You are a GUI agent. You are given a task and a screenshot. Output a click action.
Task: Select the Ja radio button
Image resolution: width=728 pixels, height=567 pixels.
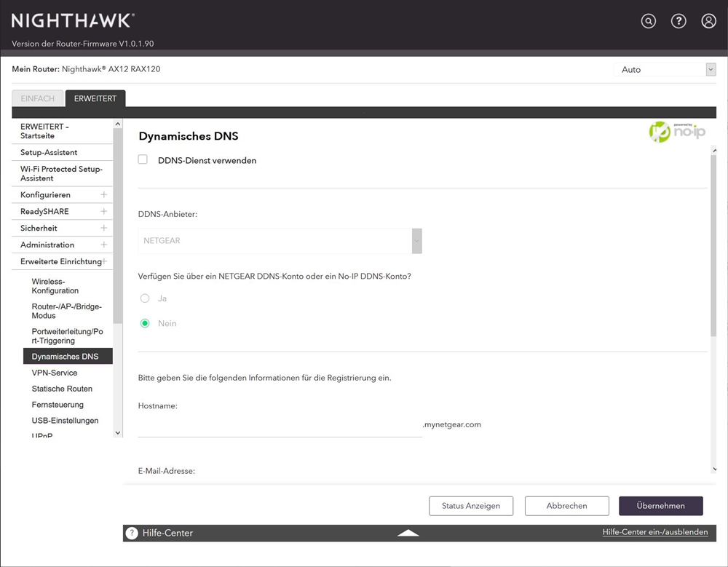click(145, 298)
